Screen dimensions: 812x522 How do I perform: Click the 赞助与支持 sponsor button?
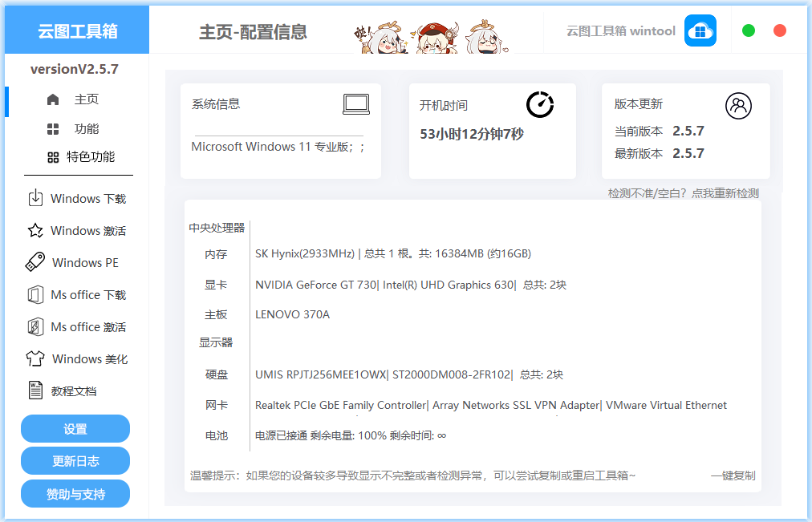75,494
